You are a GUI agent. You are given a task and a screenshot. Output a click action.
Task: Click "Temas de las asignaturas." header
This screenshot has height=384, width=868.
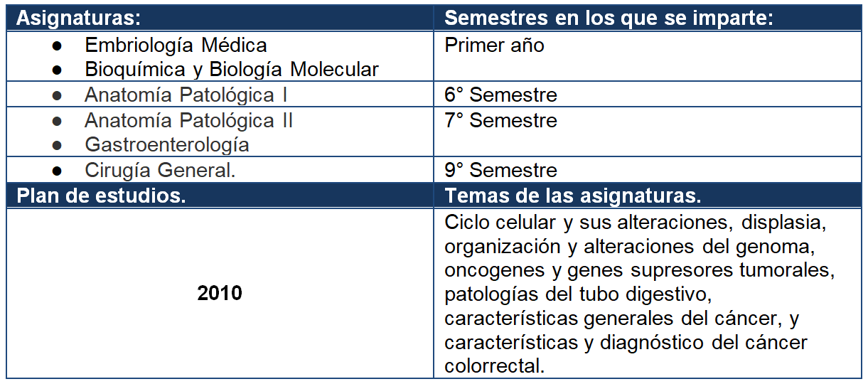(x=573, y=196)
